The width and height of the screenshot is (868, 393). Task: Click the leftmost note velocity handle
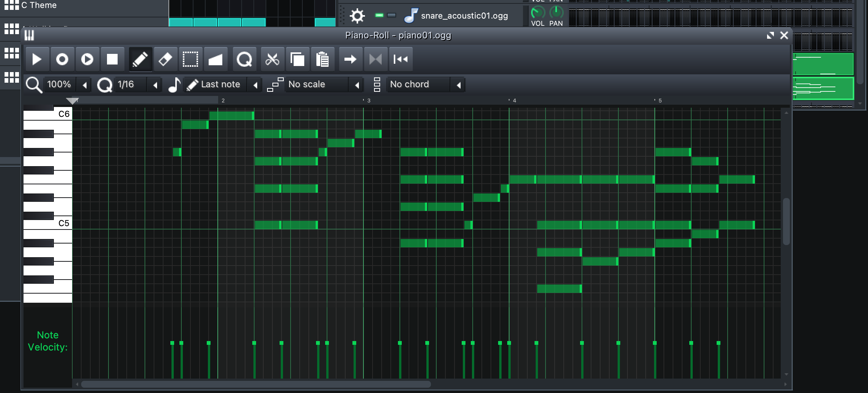172,343
